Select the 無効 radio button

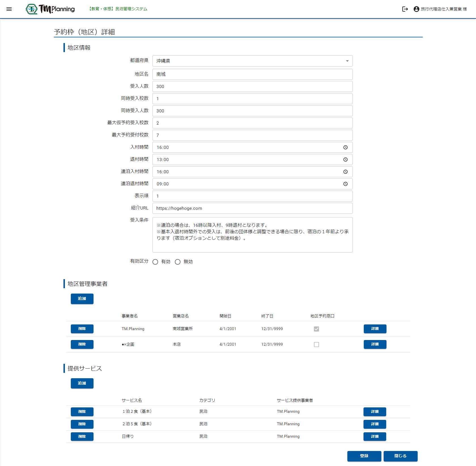point(178,262)
